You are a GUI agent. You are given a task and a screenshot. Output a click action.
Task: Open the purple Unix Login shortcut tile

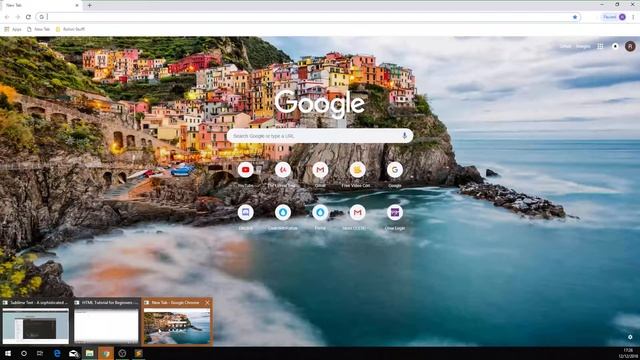[395, 212]
